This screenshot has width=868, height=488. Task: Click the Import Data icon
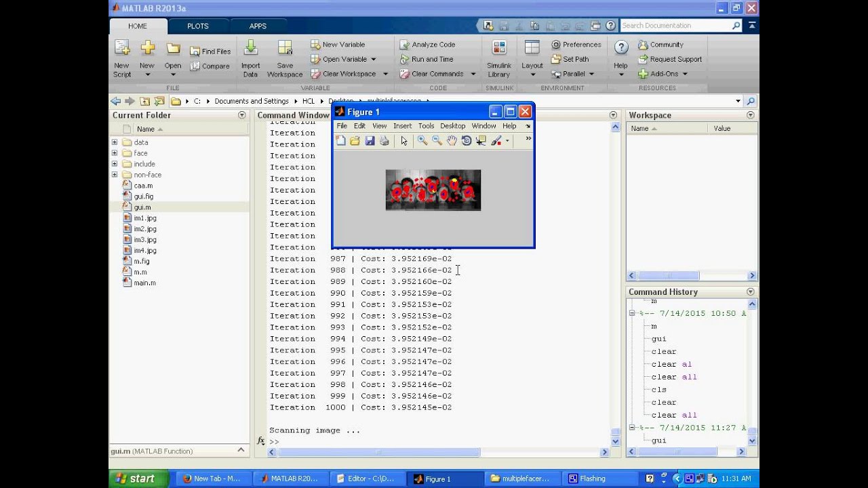250,47
